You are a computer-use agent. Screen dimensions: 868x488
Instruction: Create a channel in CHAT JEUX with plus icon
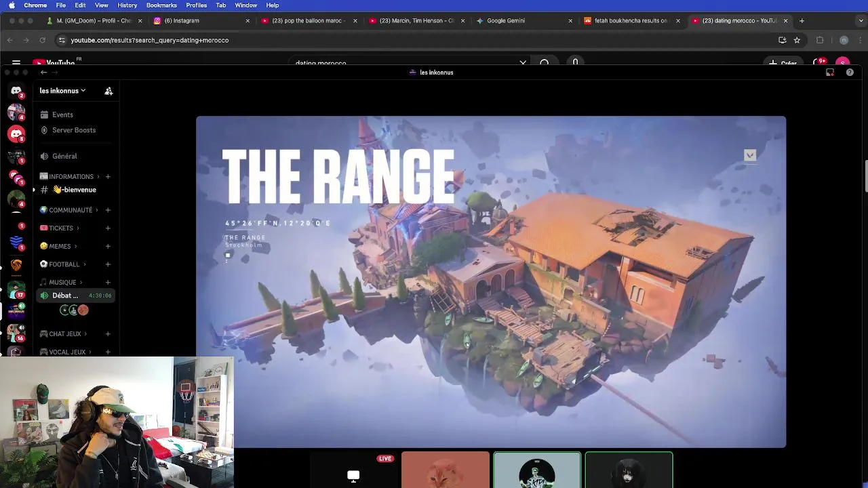(108, 333)
